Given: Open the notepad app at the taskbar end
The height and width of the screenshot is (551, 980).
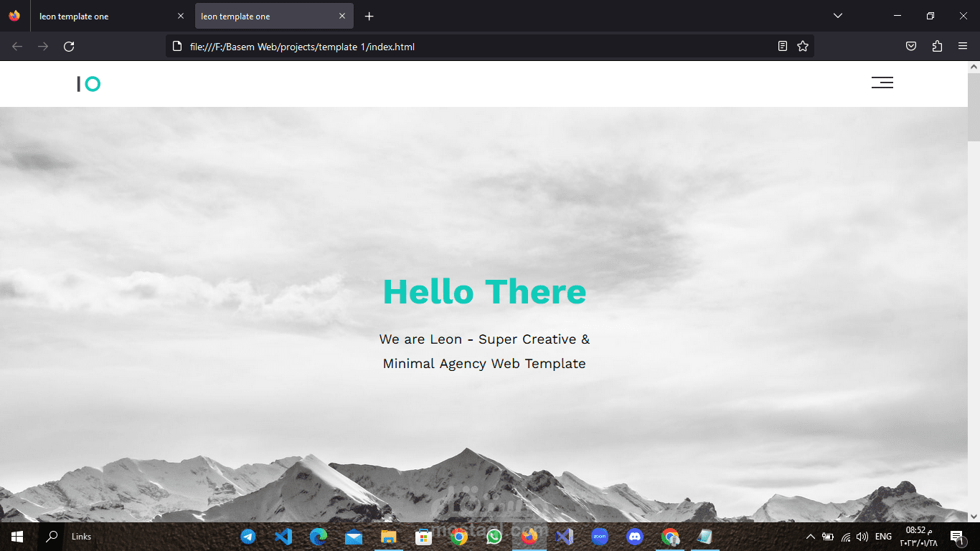Looking at the screenshot, I should point(705,537).
